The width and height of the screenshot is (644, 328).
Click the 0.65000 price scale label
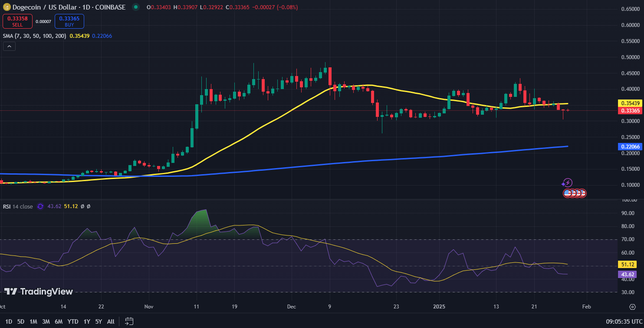[x=631, y=9]
